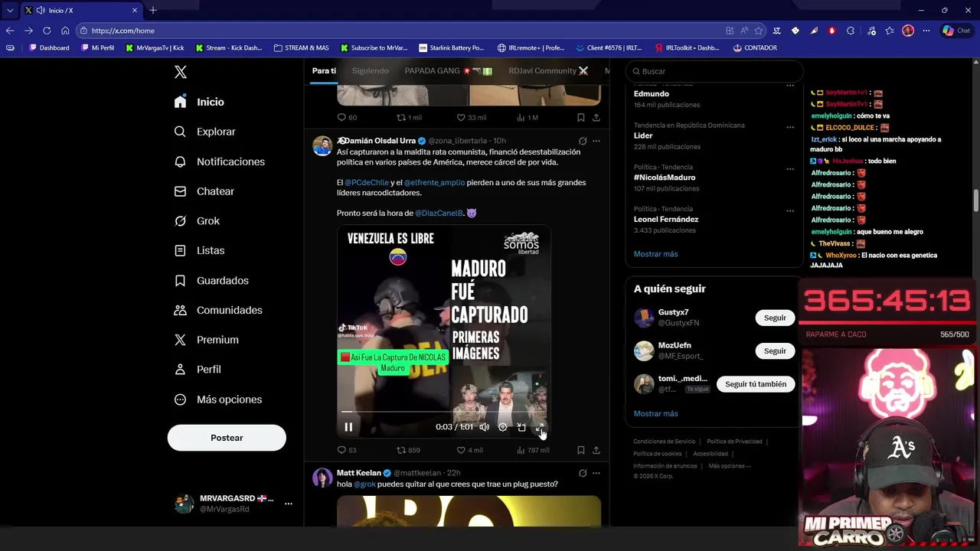Open the @elfrente_amplio mention link
Viewport: 980px width, 551px height.
434,183
